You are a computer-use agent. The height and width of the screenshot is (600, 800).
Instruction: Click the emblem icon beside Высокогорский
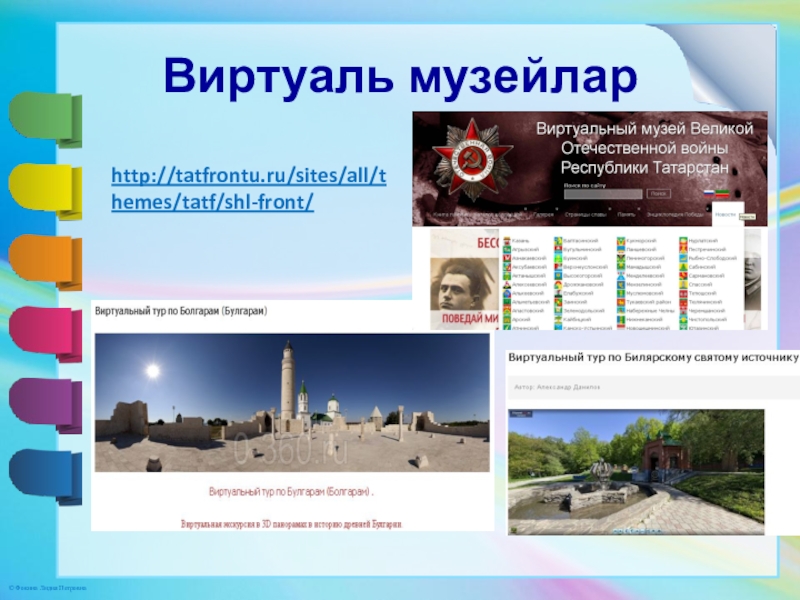click(558, 276)
